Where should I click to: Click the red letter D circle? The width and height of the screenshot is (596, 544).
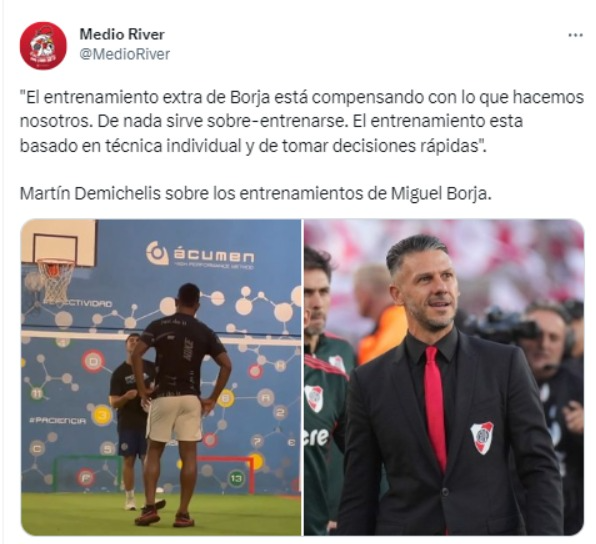[x=92, y=361]
